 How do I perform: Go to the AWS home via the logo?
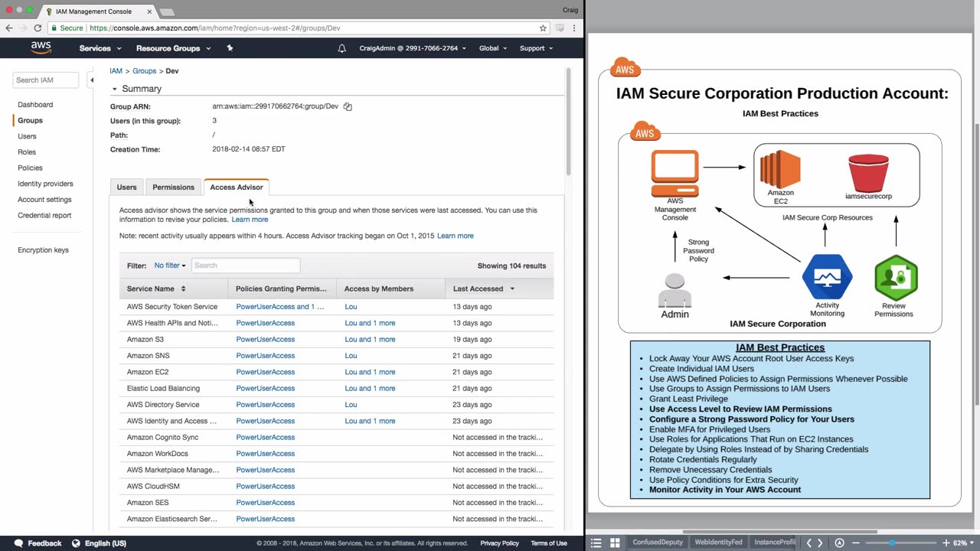[41, 48]
